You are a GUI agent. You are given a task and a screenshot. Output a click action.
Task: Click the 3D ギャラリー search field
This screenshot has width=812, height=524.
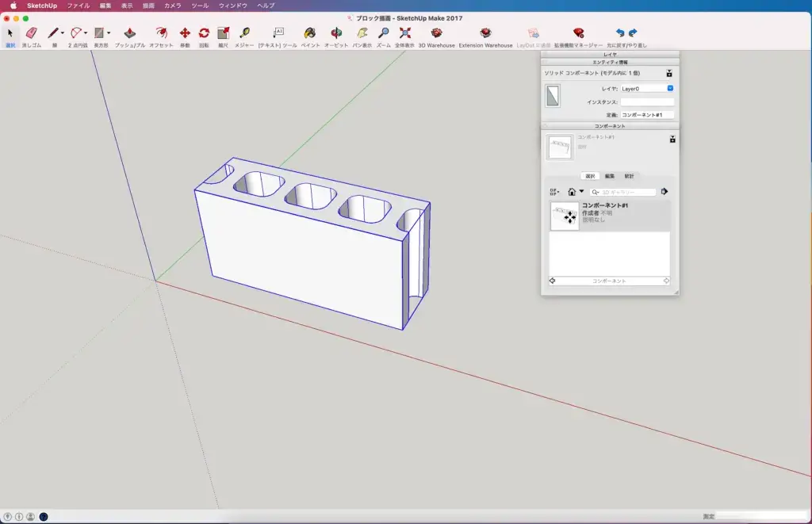(623, 192)
